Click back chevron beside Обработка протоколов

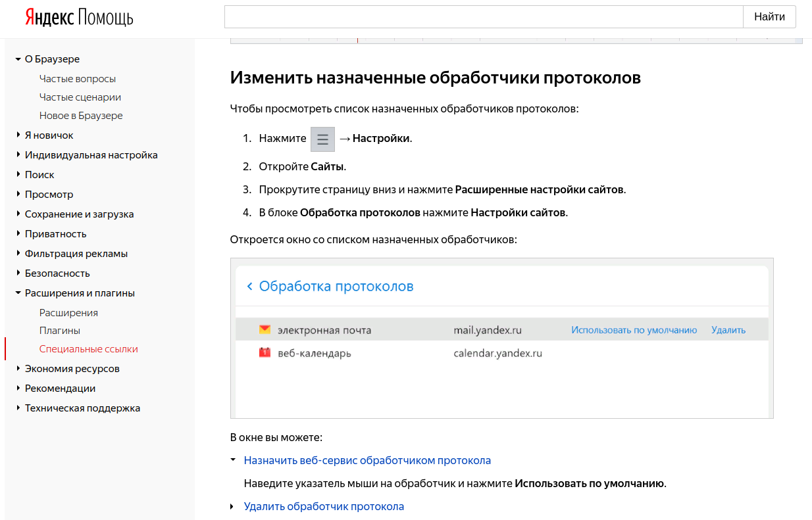click(249, 287)
